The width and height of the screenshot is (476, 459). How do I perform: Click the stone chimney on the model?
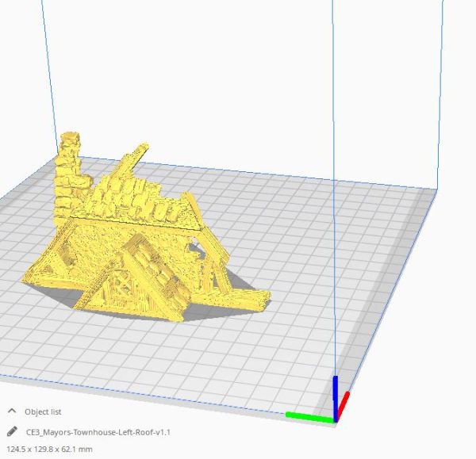[69, 170]
